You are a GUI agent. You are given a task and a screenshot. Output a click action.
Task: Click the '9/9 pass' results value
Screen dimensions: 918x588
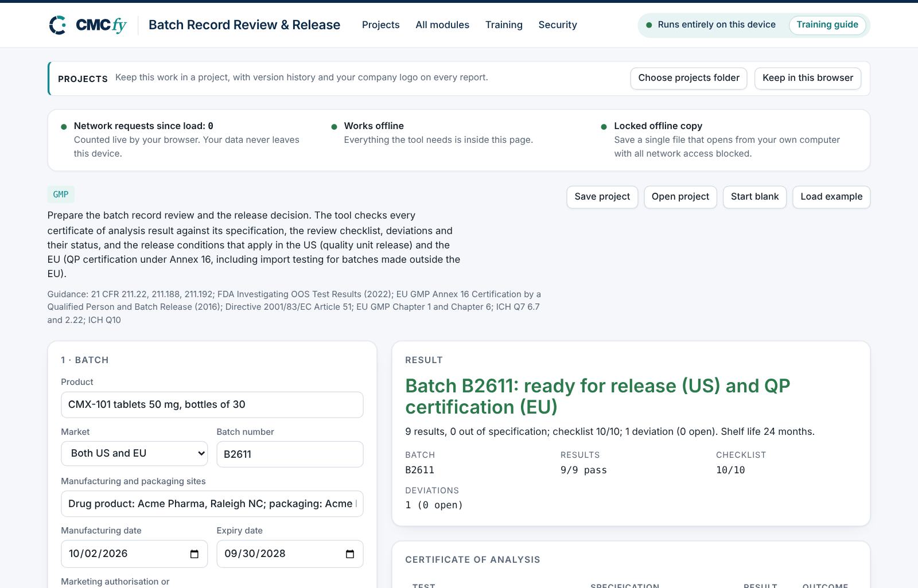[584, 470]
